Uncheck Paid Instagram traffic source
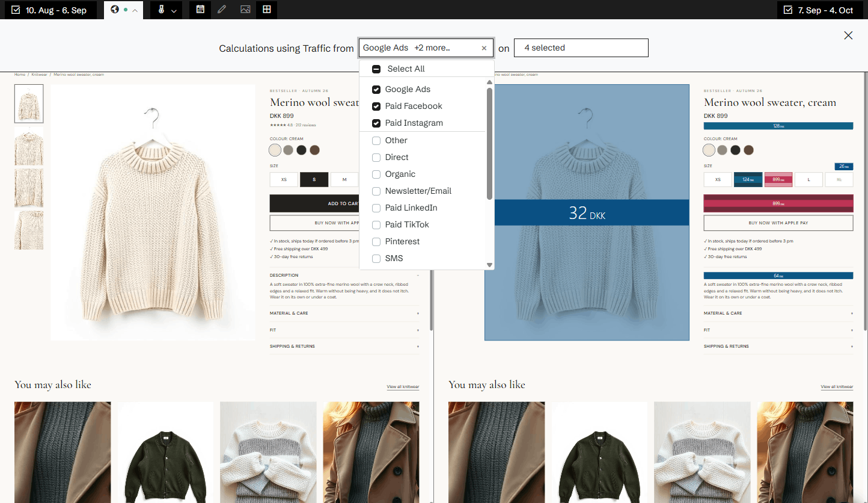This screenshot has width=868, height=503. [376, 123]
